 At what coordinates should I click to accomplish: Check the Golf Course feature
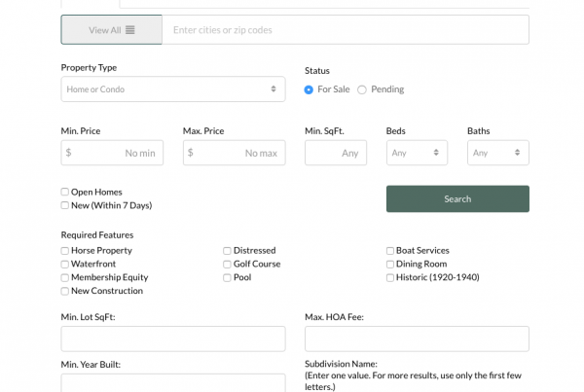pos(228,265)
